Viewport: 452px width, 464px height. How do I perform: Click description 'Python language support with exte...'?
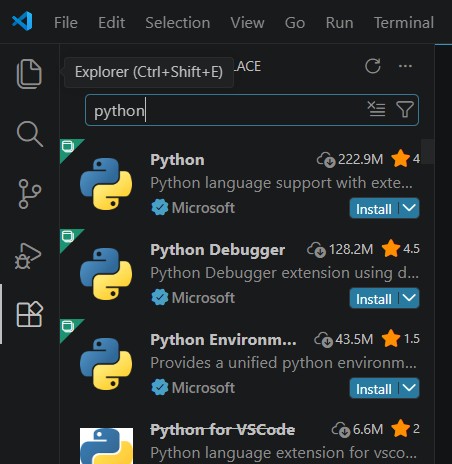281,183
